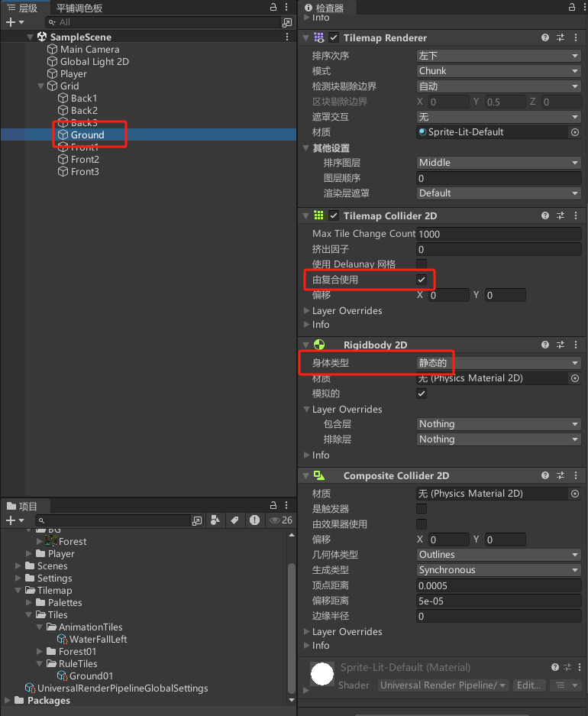Enable 由效果器使用 checkbox

[422, 524]
